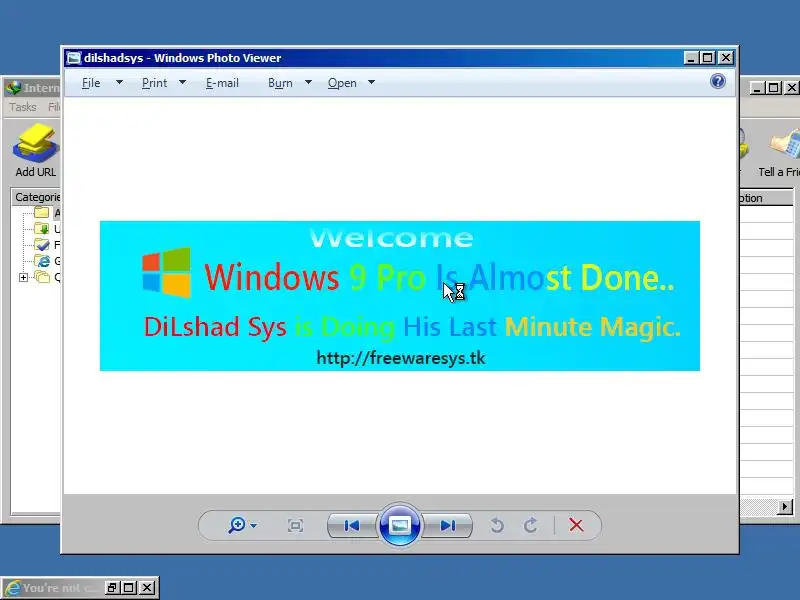This screenshot has height=600, width=800.
Task: Delete photo with the red X
Action: [576, 525]
